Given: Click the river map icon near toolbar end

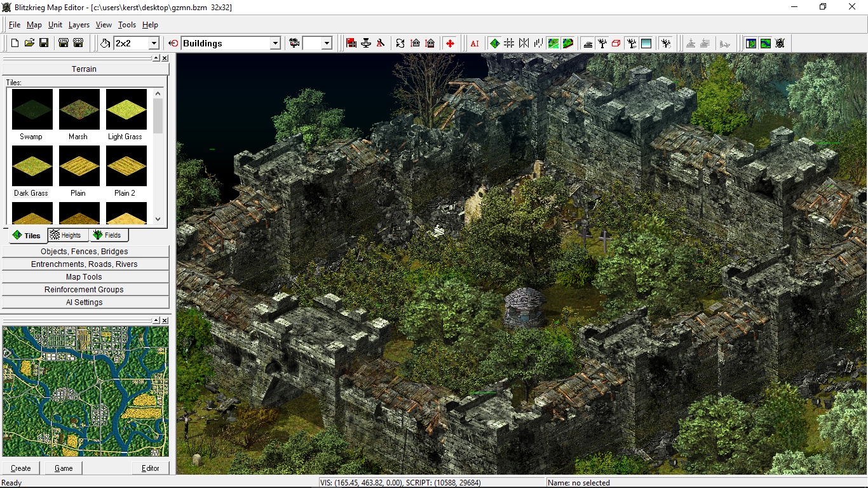Looking at the screenshot, I should tap(766, 43).
